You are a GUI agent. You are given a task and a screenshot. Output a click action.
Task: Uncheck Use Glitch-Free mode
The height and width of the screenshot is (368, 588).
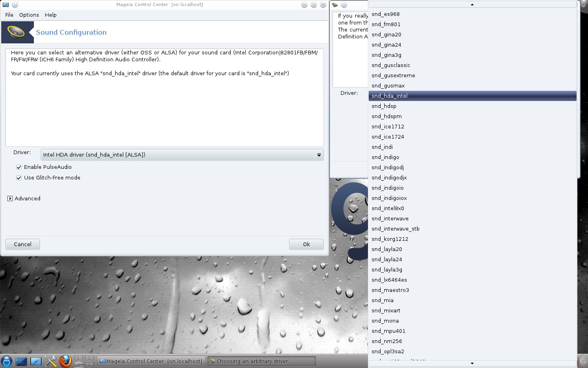coord(19,177)
